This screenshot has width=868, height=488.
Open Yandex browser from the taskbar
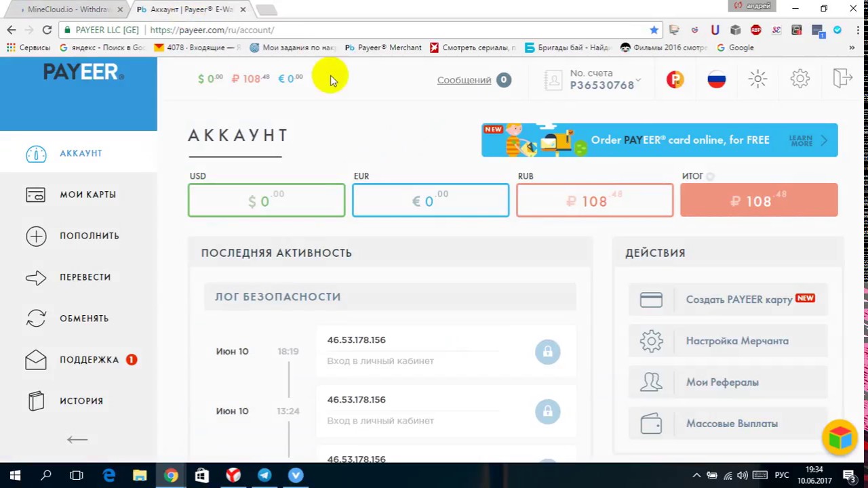point(233,476)
